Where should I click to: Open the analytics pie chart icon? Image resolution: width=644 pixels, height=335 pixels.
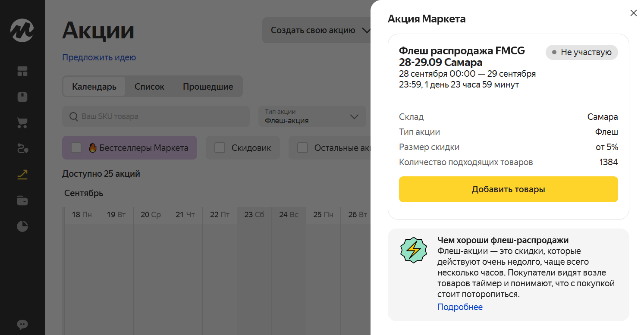click(22, 226)
